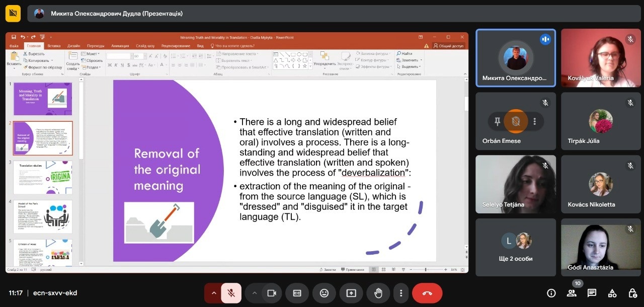This screenshot has height=307, width=644.
Task: Turn on closed captions
Action: click(x=297, y=293)
